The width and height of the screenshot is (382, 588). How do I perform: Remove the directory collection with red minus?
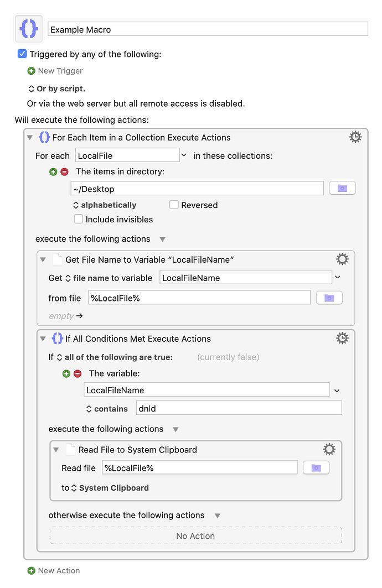tap(65, 171)
